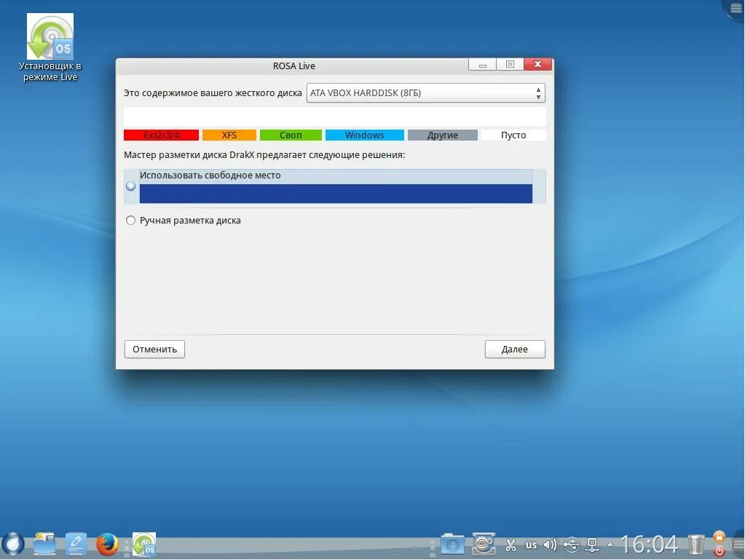This screenshot has height=560, width=745.
Task: Open the network connection tray icon
Action: tap(593, 545)
